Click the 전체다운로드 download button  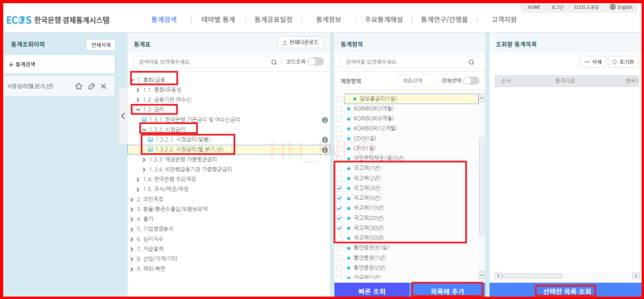point(300,43)
